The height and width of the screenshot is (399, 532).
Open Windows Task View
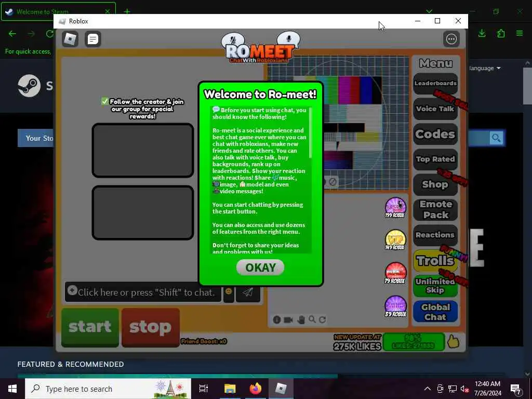(x=204, y=389)
